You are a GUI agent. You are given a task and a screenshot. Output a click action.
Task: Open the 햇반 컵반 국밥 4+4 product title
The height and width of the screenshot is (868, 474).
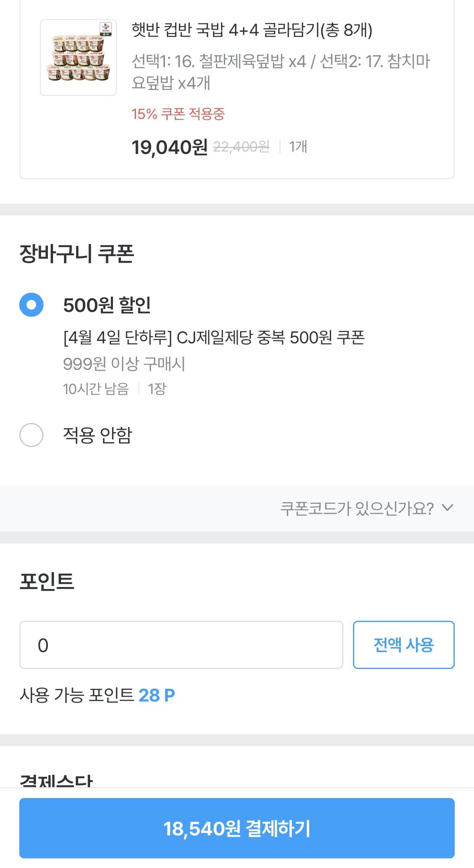pyautogui.click(x=252, y=30)
